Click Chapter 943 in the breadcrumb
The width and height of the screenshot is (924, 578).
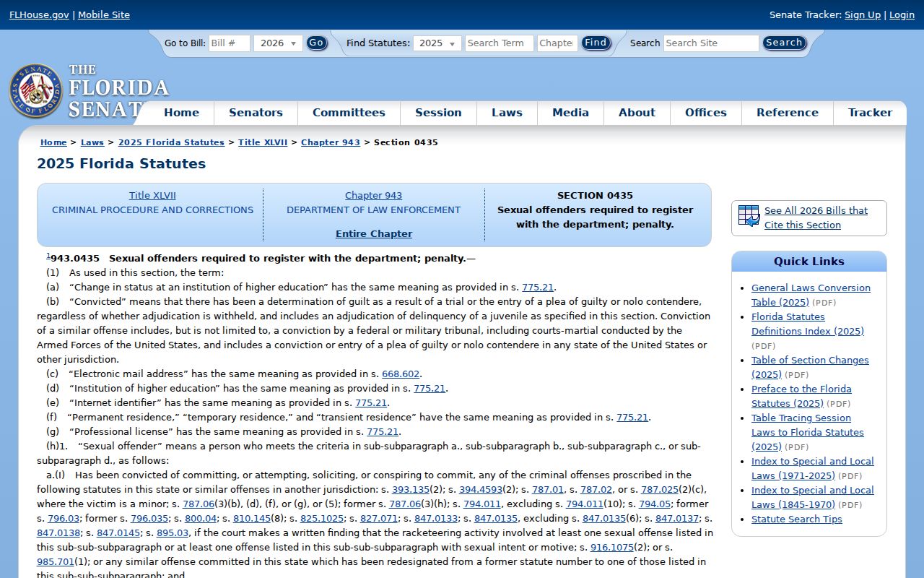pyautogui.click(x=331, y=142)
